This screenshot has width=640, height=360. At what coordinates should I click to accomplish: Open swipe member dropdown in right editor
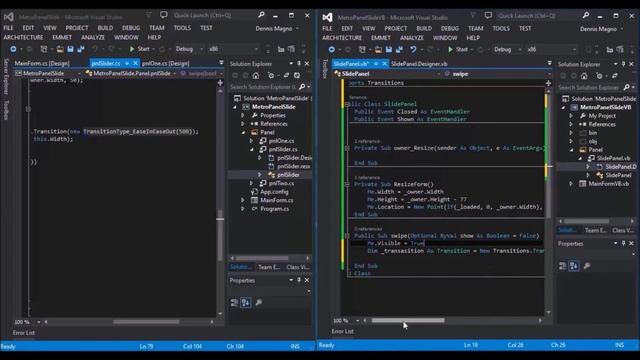coord(498,74)
